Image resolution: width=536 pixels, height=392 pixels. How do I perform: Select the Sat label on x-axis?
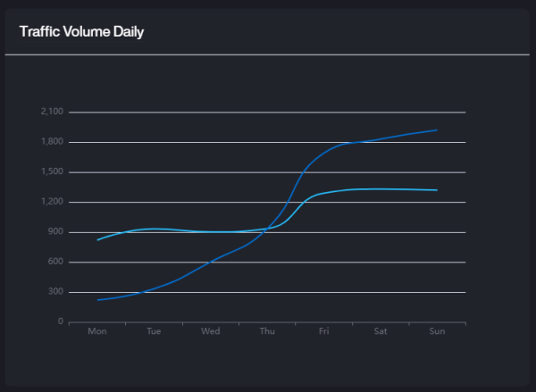click(381, 331)
